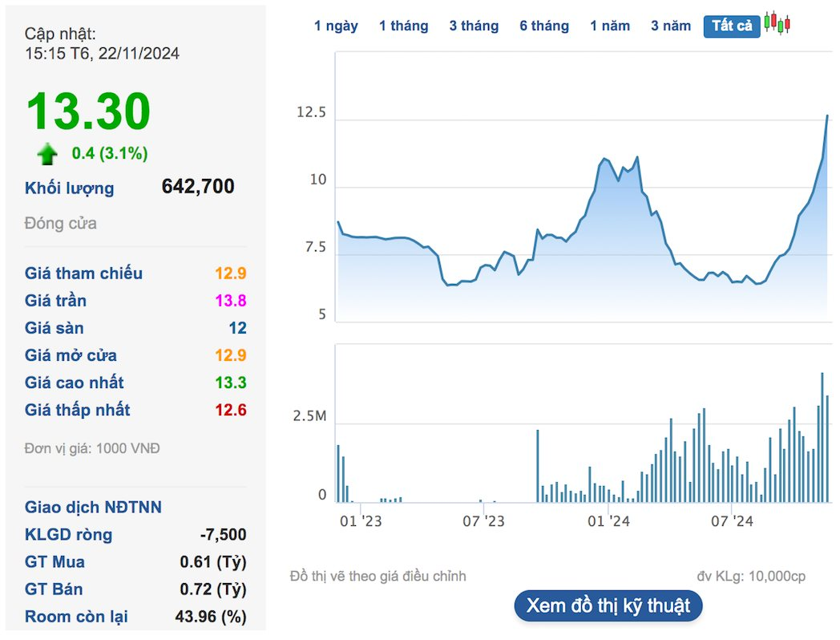Click the 01 '24 axis label
840x640 pixels.
(608, 521)
